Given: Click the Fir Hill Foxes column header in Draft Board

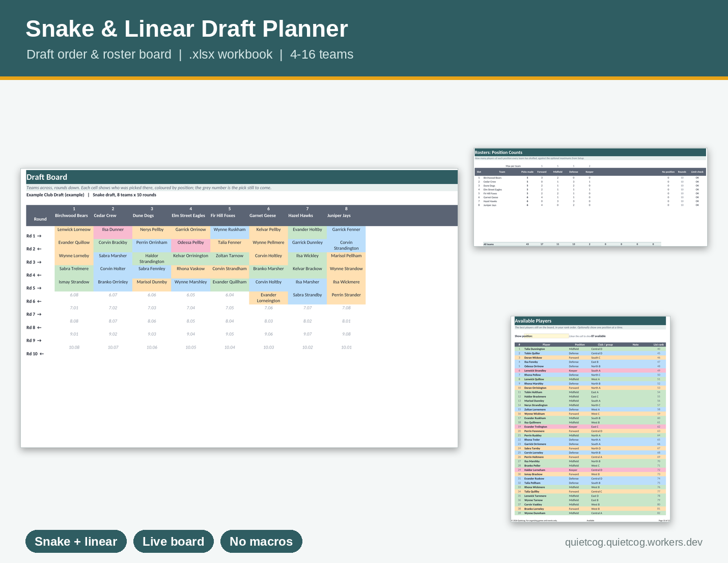Looking at the screenshot, I should pos(230,216).
